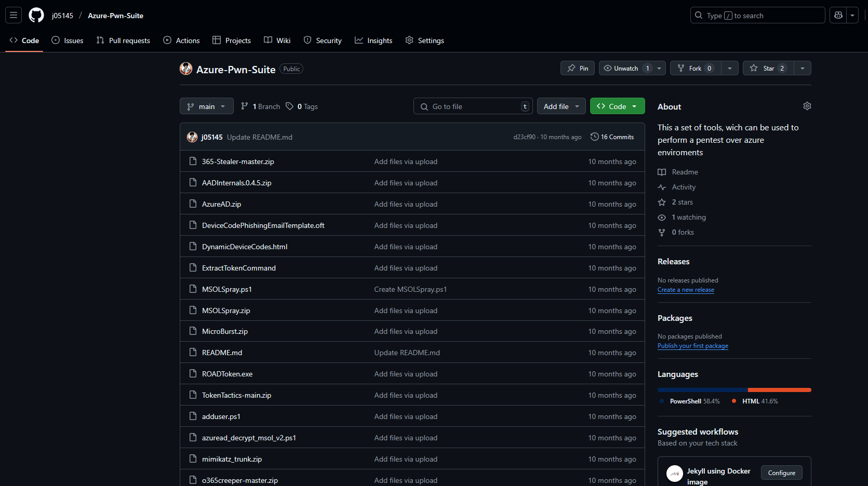Click file icon beside azuread_decrypt_msol_v2.ps1

click(193, 437)
